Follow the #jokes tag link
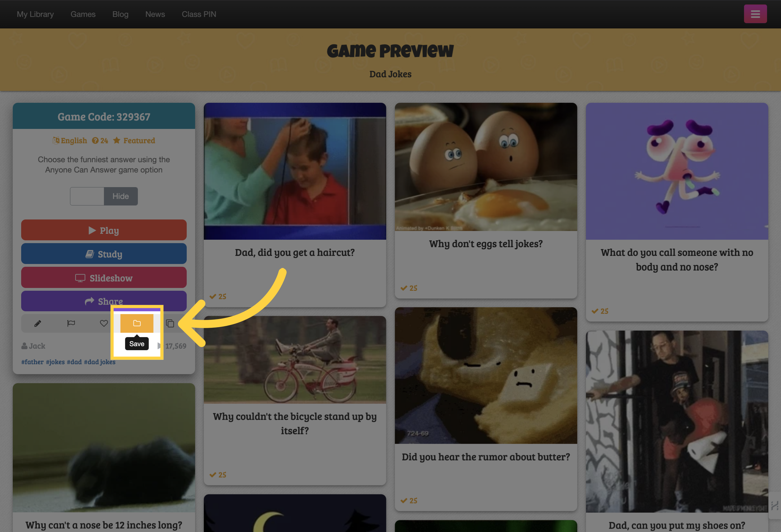This screenshot has height=532, width=781. pyautogui.click(x=55, y=362)
